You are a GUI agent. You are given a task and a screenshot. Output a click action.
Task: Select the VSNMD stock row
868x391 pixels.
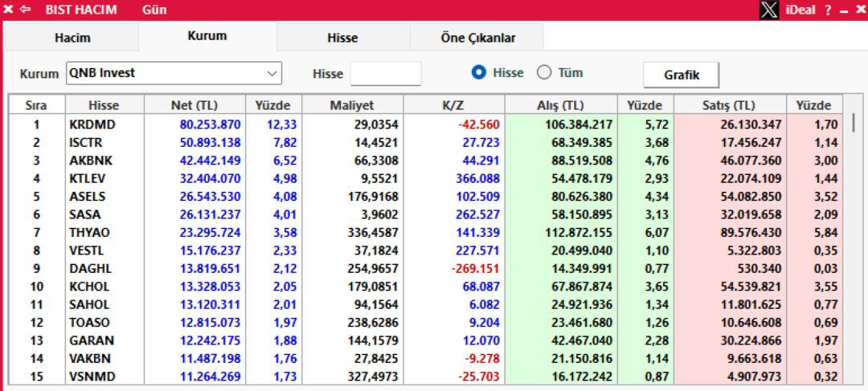point(426,377)
